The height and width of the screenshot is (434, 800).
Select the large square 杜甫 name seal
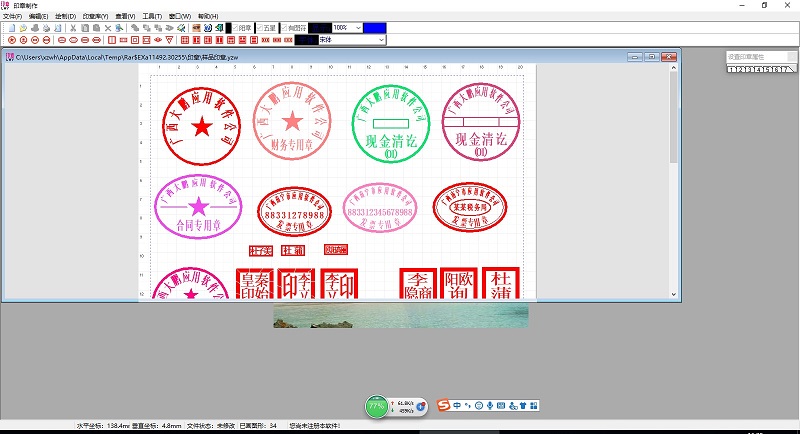click(x=501, y=283)
